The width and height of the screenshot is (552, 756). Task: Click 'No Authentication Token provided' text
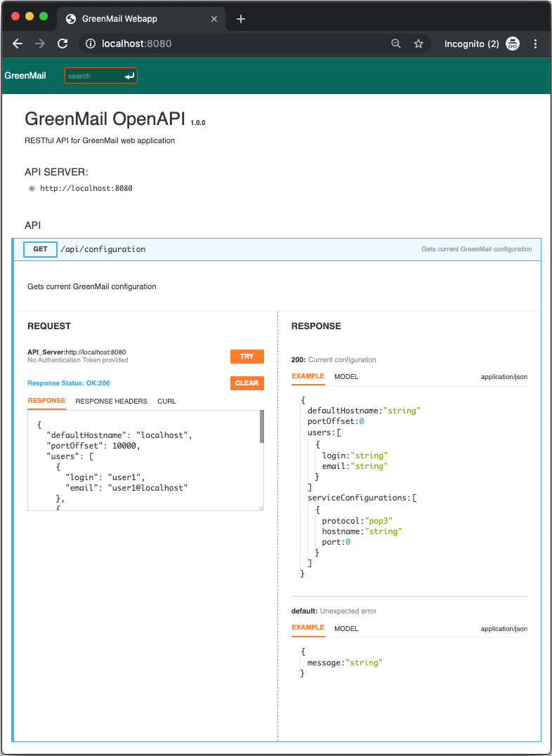[x=78, y=360]
